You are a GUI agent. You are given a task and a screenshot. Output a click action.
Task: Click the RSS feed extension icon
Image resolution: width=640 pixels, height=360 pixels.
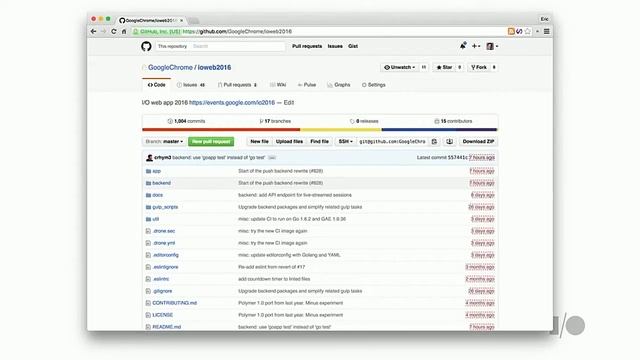point(511,31)
